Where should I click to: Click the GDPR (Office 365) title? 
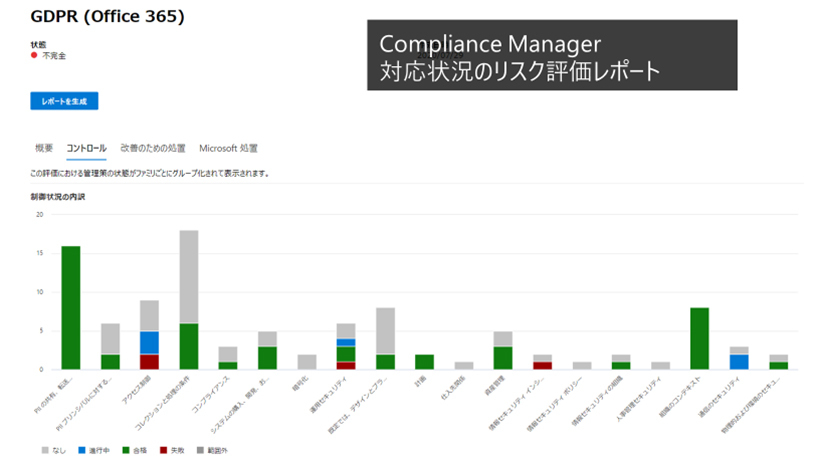[x=107, y=16]
